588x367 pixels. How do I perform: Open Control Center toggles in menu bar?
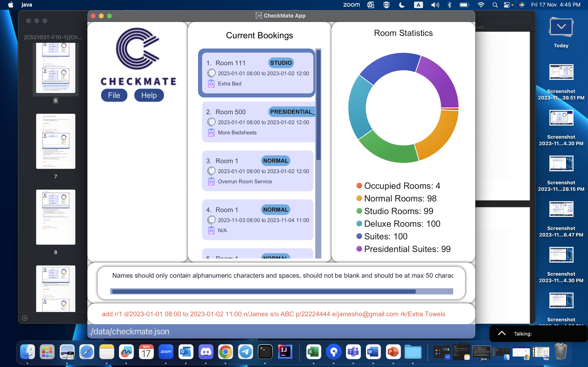507,5
